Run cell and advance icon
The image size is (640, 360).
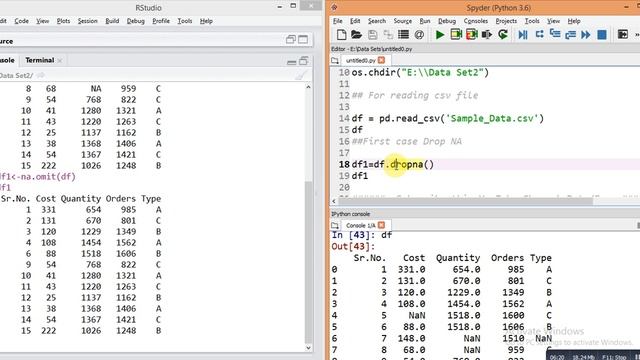click(x=471, y=35)
